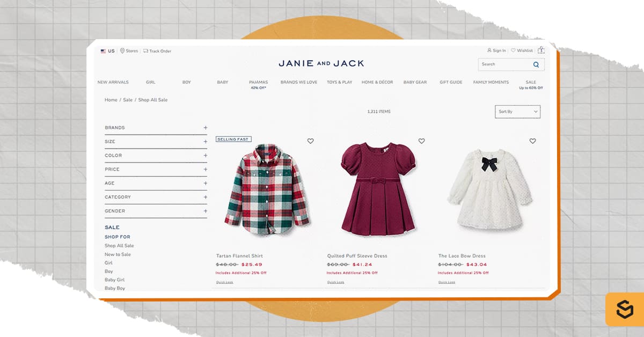
Task: Open Brands We Love menu
Action: pos(299,82)
